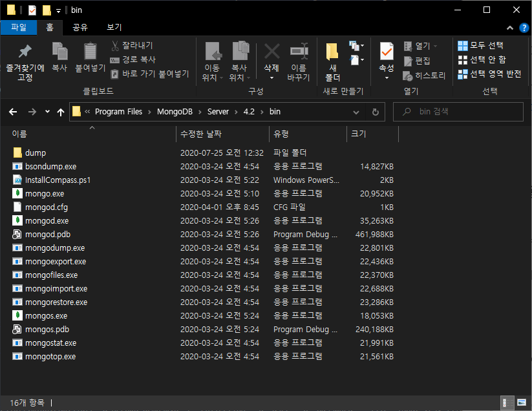Click the bin 검색 search box
Viewport: 532px width, 411px height.
point(458,112)
